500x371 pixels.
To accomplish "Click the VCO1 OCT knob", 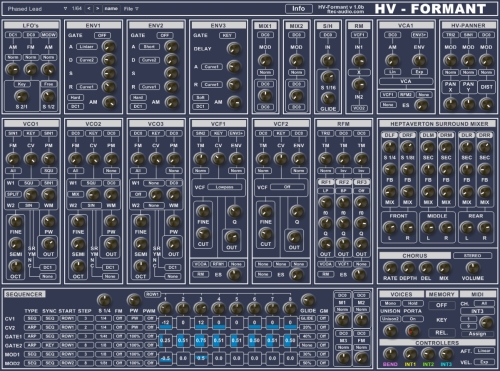I will [15, 266].
